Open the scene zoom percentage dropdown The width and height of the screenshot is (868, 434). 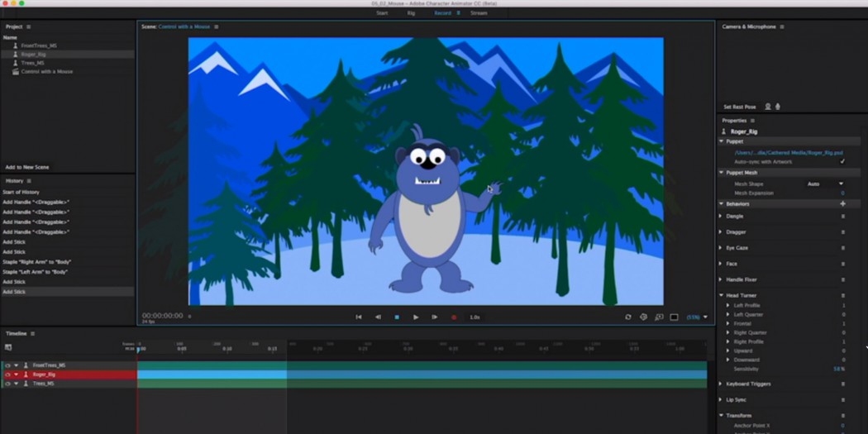[697, 317]
